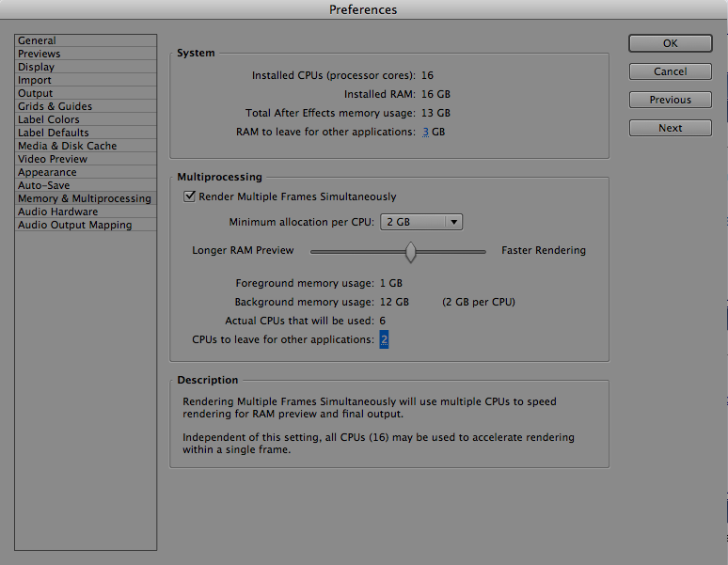Image resolution: width=728 pixels, height=565 pixels.
Task: Select the Import category
Action: 35,81
